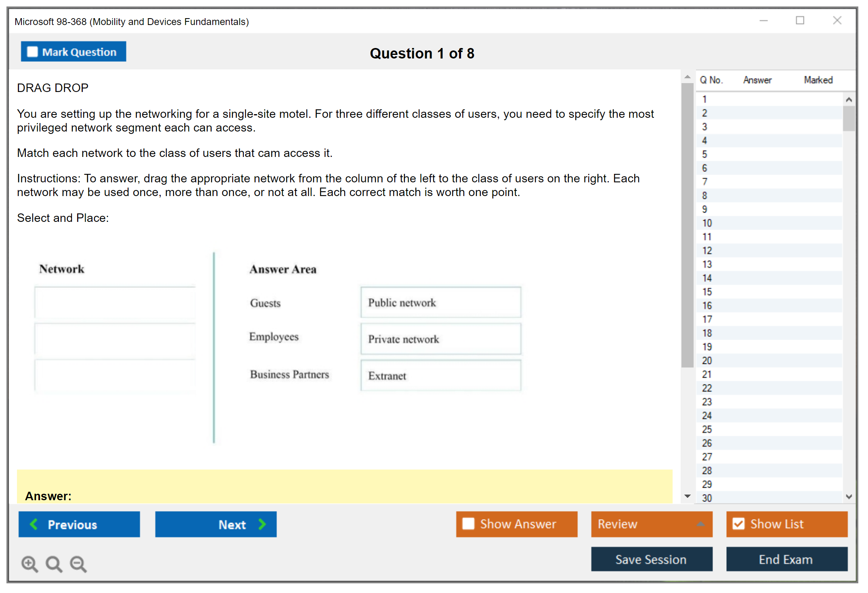Click the question pane vertical scrollbar thumb
Image resolution: width=868 pixels, height=593 pixels.
687,225
